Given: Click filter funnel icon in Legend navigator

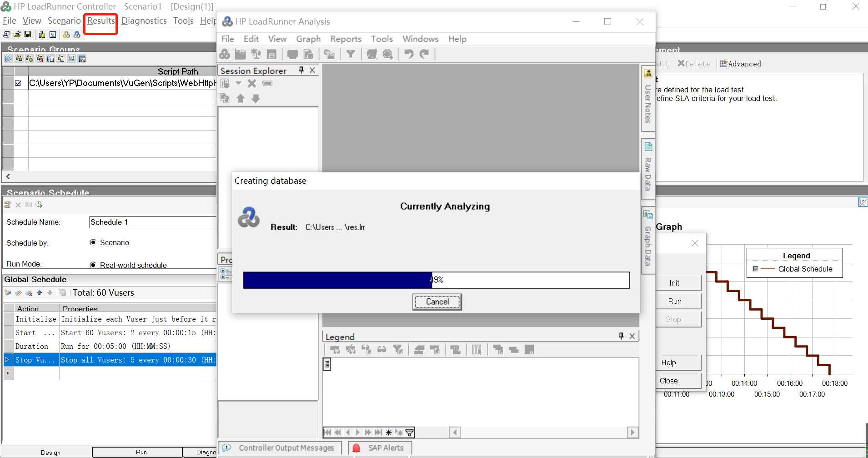Looking at the screenshot, I should tap(410, 433).
